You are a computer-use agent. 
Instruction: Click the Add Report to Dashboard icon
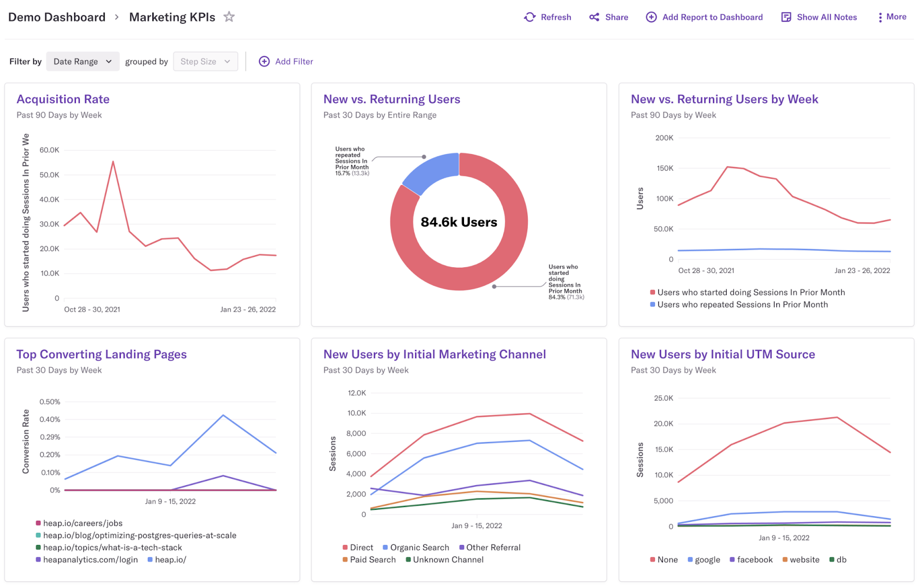pyautogui.click(x=651, y=17)
